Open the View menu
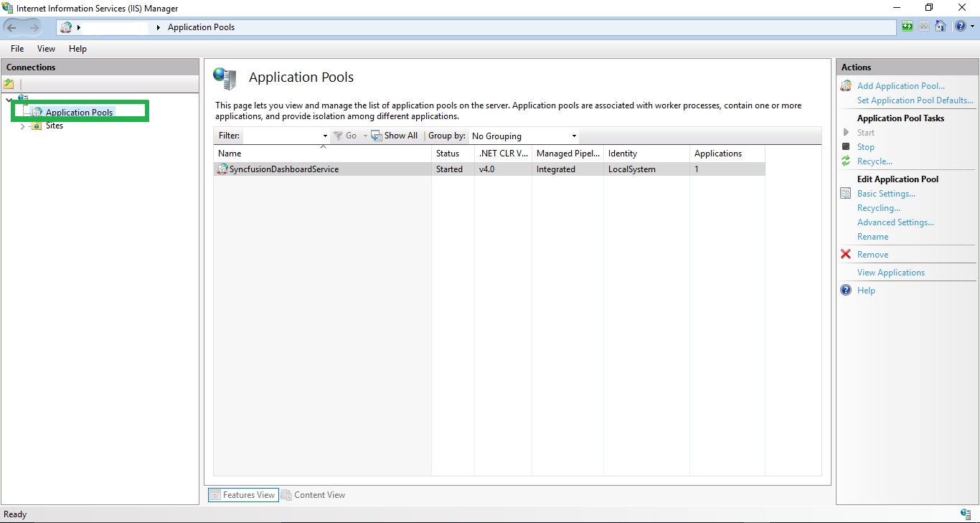 click(46, 49)
